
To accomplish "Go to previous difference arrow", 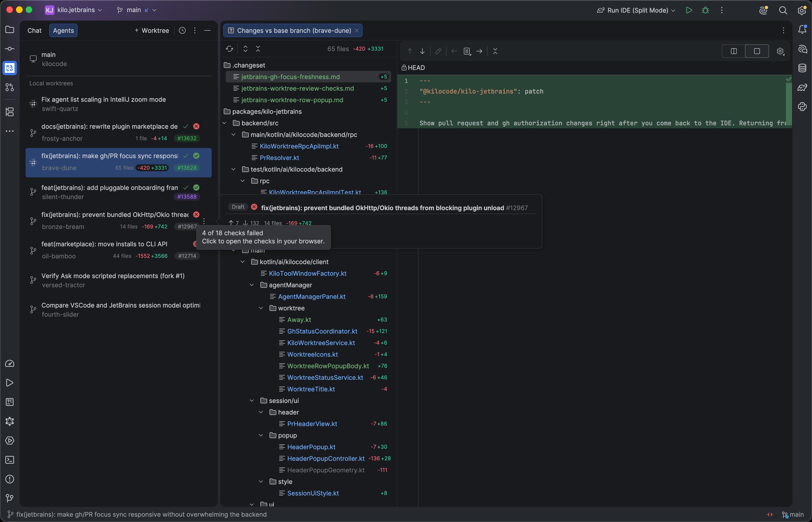I will coord(410,51).
